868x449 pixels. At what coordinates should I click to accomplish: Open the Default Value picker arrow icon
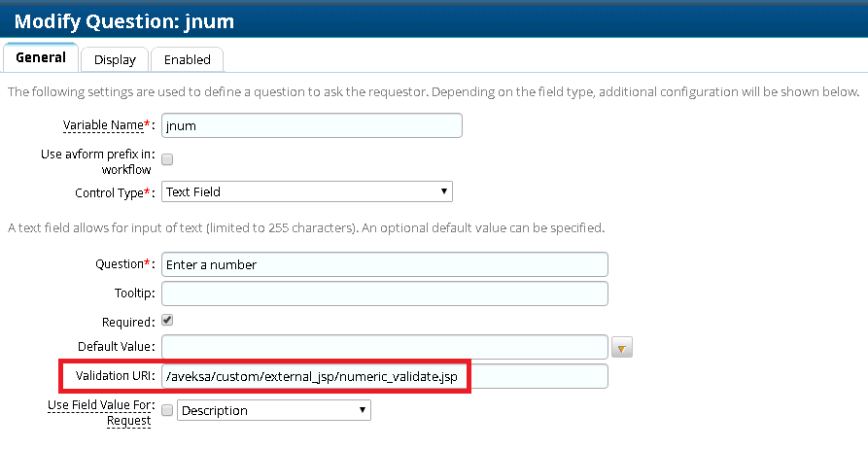pyautogui.click(x=623, y=347)
